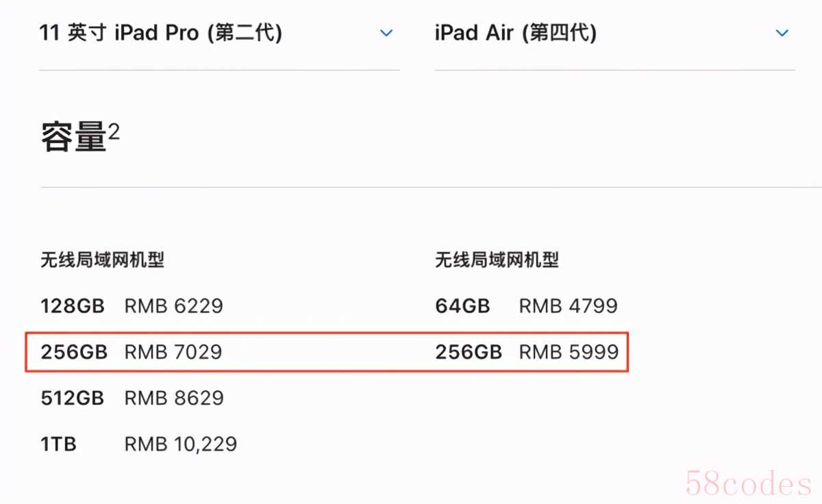Click the 58codes watermark

[748, 483]
